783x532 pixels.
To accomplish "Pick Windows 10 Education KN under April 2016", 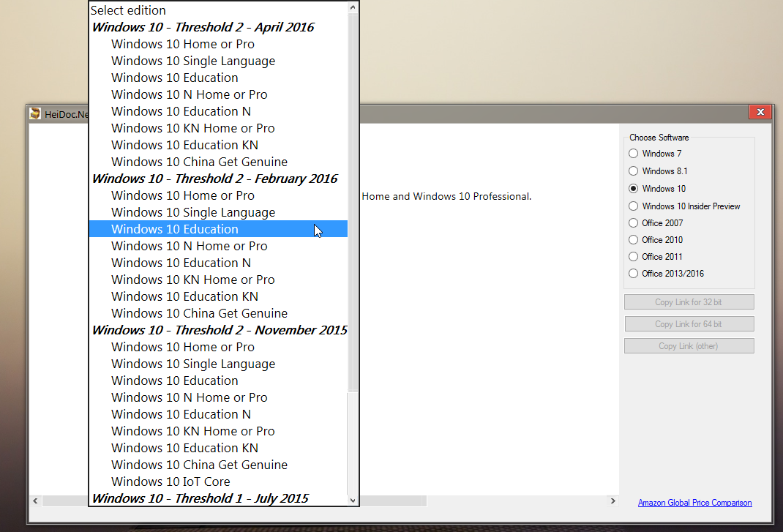I will click(x=218, y=145).
